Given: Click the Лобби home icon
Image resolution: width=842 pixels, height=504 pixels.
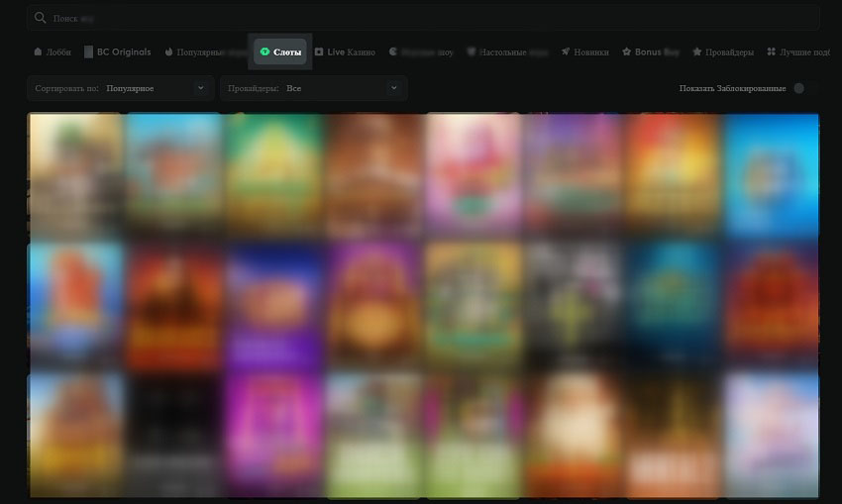Looking at the screenshot, I should coord(38,51).
